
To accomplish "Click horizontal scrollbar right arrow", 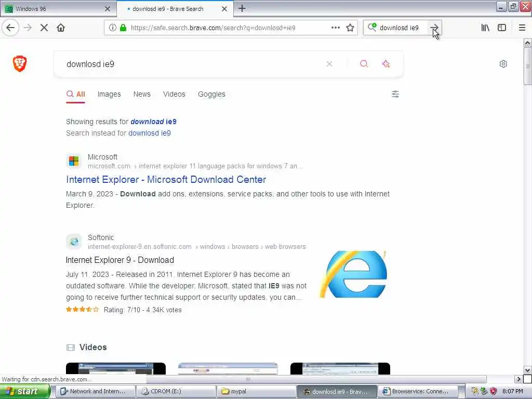I will pyautogui.click(x=518, y=379).
